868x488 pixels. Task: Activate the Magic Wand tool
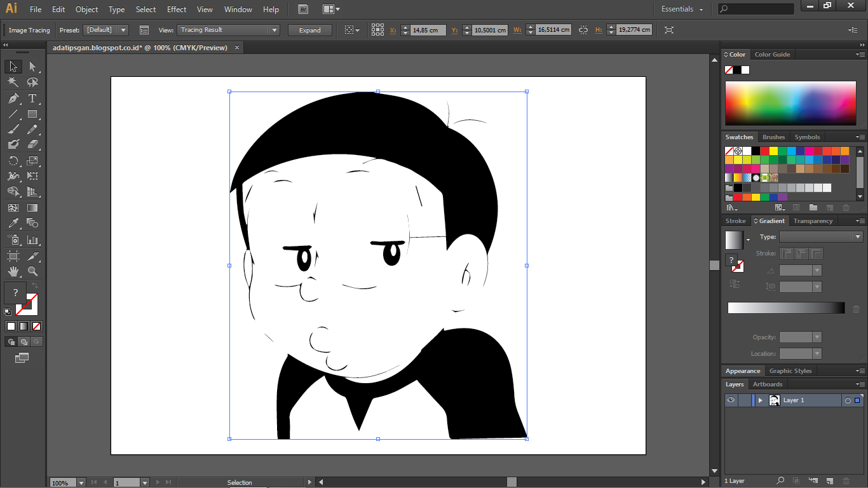12,83
